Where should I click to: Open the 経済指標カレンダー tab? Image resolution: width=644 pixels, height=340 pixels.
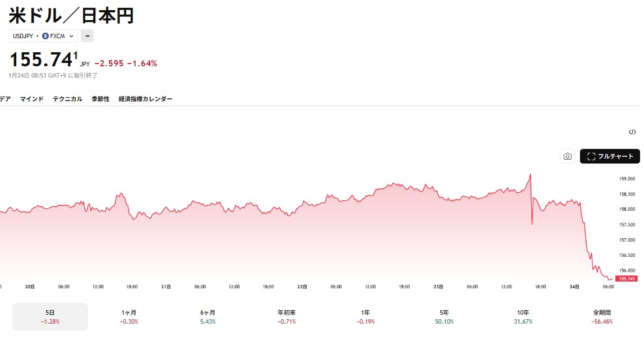click(x=145, y=99)
